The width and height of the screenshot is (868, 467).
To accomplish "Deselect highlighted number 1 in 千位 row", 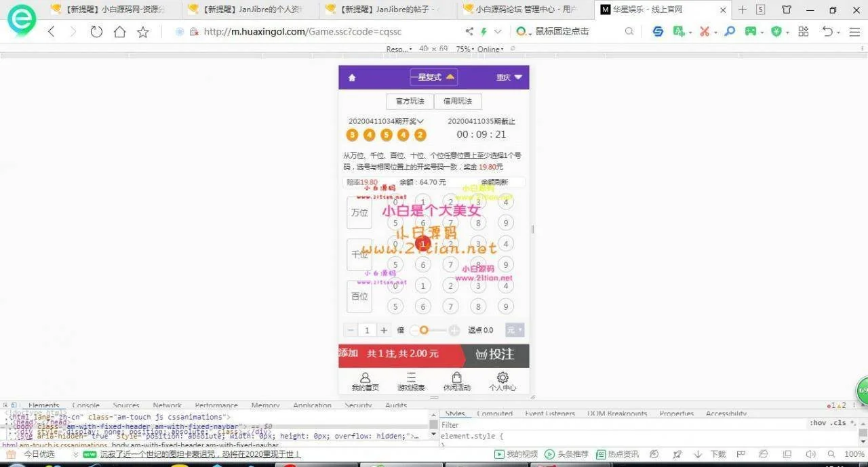I will point(423,243).
